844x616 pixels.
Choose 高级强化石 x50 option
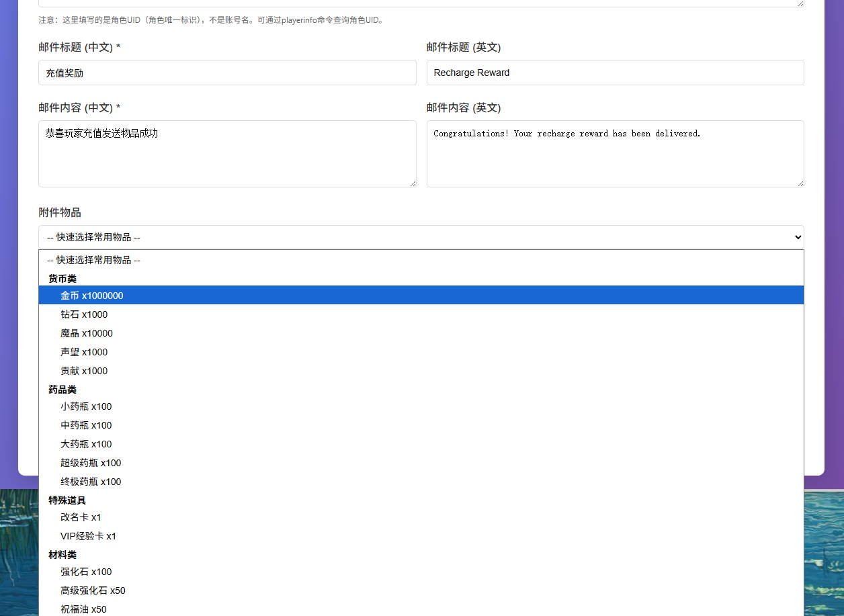93,590
